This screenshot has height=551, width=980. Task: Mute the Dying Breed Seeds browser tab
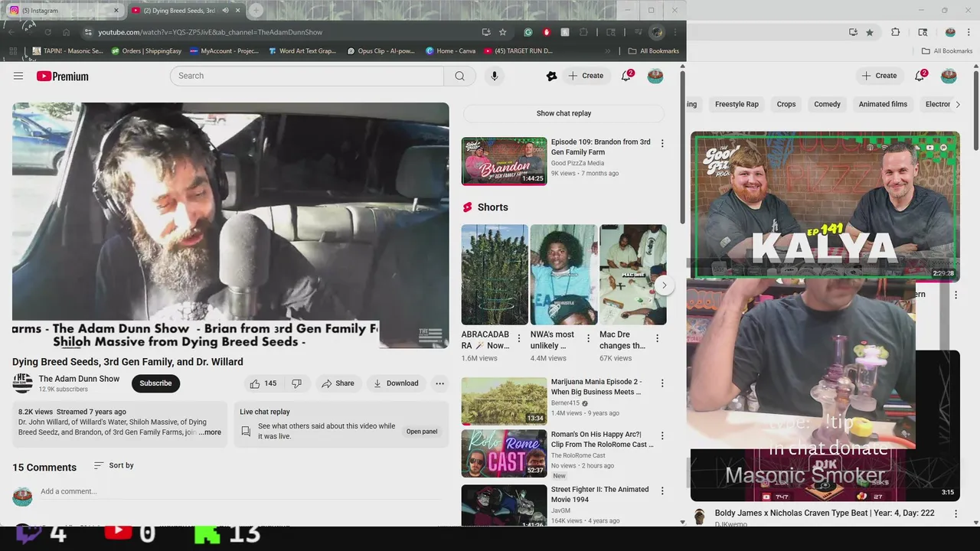click(225, 11)
